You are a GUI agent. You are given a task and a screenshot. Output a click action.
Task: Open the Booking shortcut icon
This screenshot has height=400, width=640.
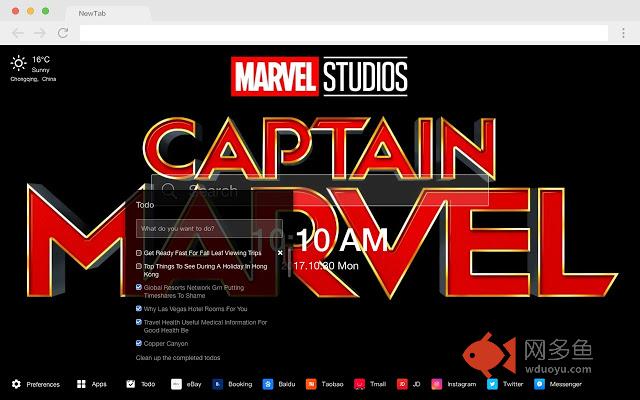pyautogui.click(x=218, y=384)
